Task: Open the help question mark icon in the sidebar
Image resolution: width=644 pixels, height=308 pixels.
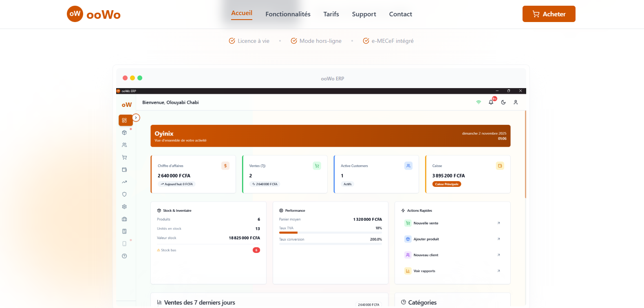Action: point(124,256)
